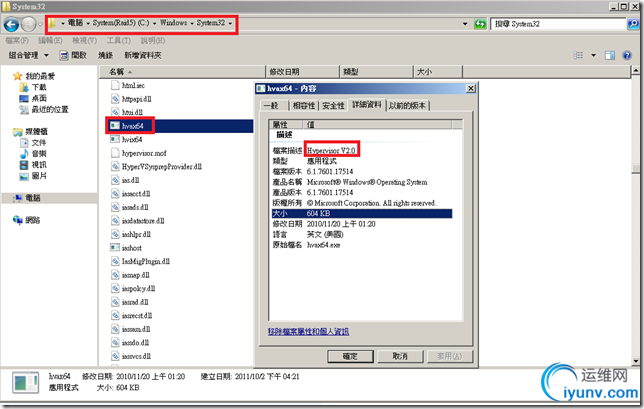Open the 檢視(V) menu
644x409 pixels.
coord(84,41)
